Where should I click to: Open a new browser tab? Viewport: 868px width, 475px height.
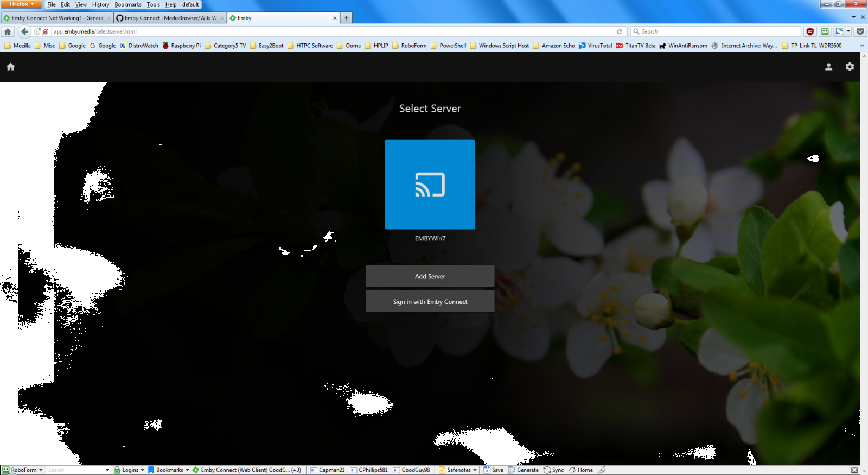(x=346, y=18)
